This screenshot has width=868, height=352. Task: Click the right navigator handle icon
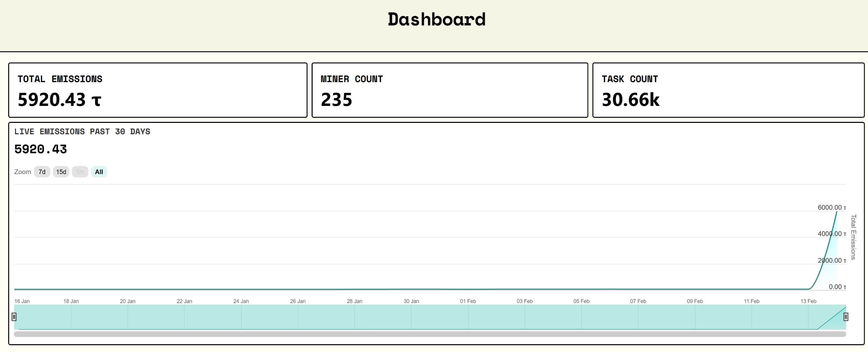click(x=846, y=317)
